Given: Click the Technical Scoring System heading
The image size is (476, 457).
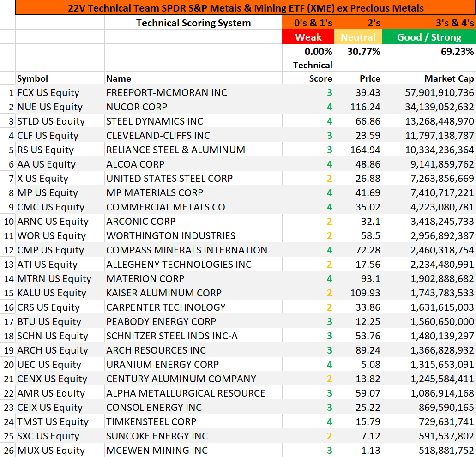Looking at the screenshot, I should tap(193, 23).
